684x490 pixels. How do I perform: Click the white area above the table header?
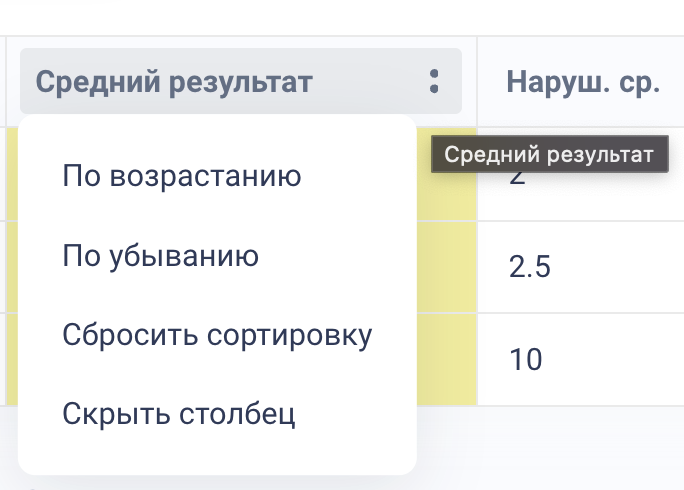[342, 17]
